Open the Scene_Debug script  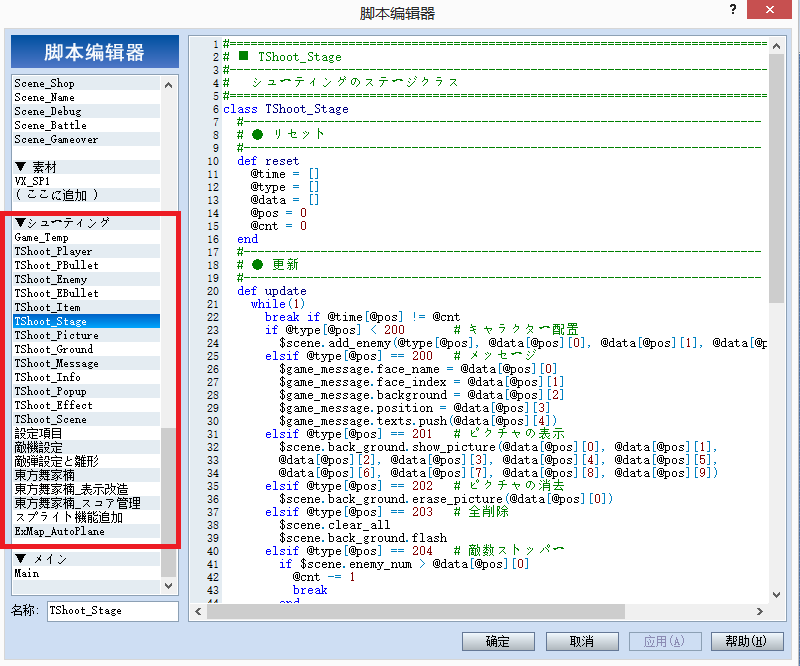tap(86, 111)
